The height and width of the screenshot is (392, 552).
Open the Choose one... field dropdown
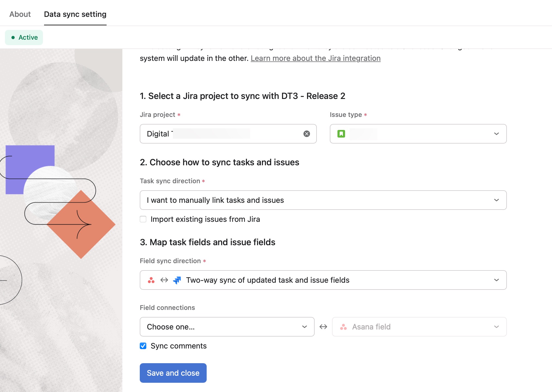227,327
